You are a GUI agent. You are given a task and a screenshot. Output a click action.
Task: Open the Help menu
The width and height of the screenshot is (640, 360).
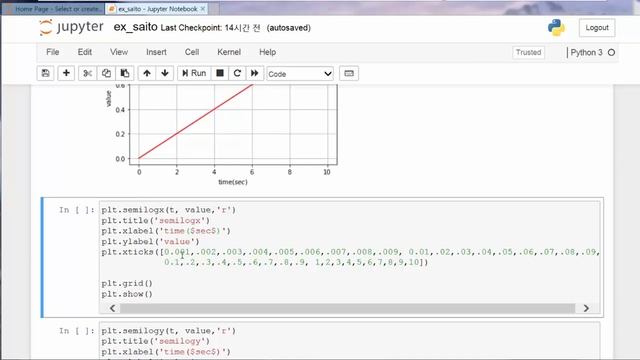267,52
